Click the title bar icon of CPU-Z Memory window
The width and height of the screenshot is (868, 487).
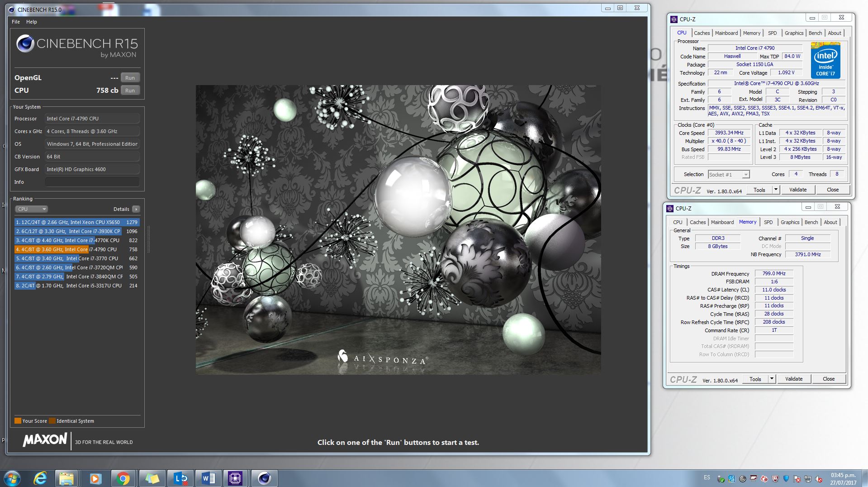point(670,208)
